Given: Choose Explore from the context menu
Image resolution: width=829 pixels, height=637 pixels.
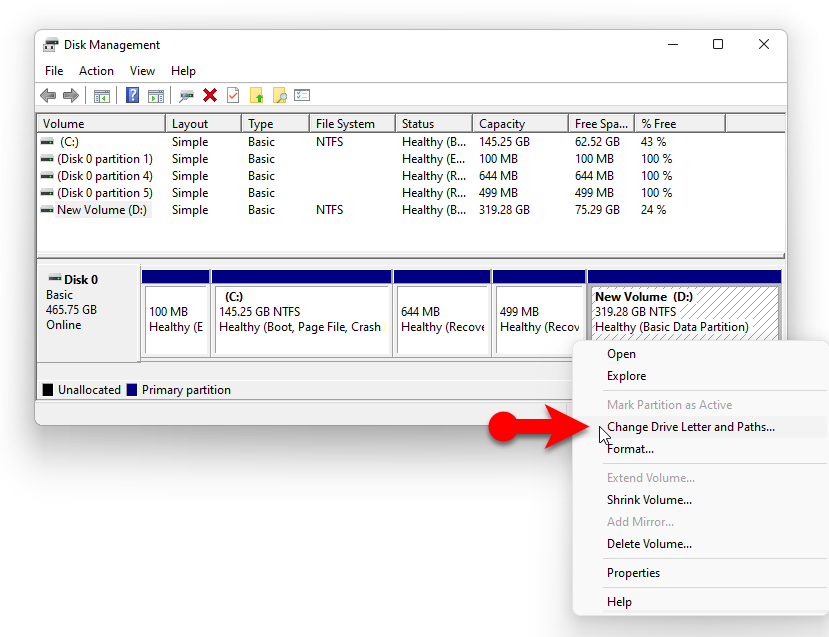Looking at the screenshot, I should [700, 376].
